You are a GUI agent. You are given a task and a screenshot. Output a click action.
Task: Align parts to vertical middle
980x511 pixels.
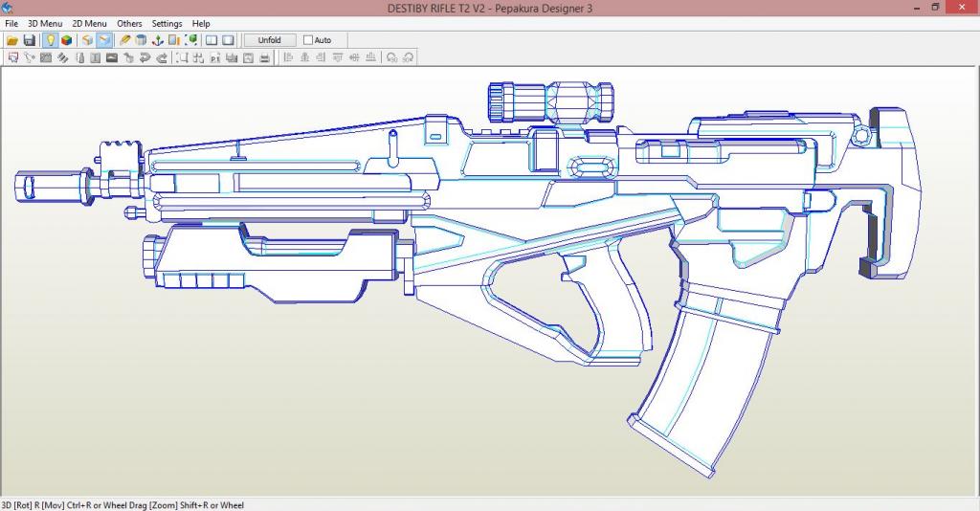click(354, 57)
